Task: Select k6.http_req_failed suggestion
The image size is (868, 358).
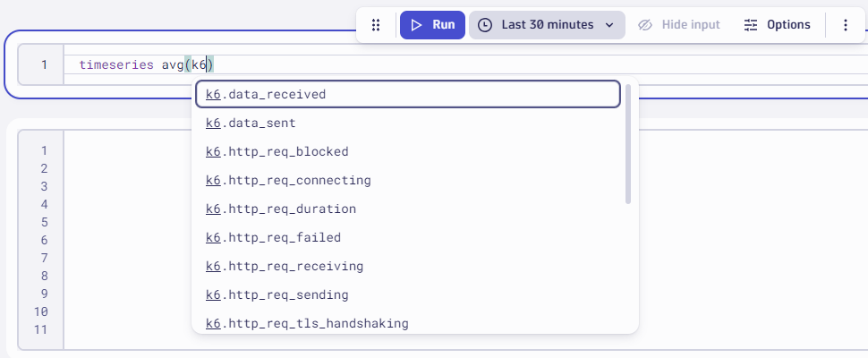Action: (408, 238)
